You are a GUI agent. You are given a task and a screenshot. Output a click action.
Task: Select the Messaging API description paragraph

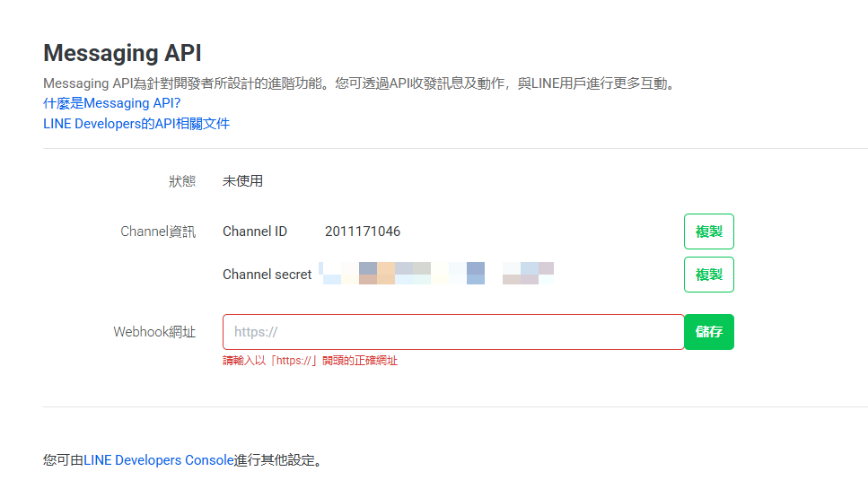360,83
